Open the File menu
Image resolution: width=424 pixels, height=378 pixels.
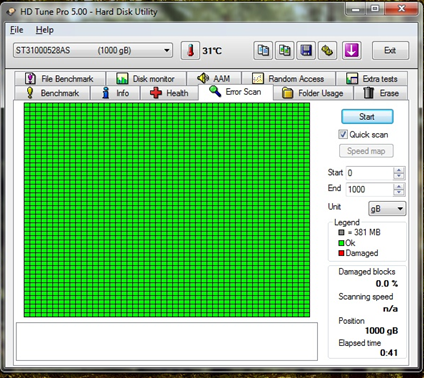tap(16, 30)
